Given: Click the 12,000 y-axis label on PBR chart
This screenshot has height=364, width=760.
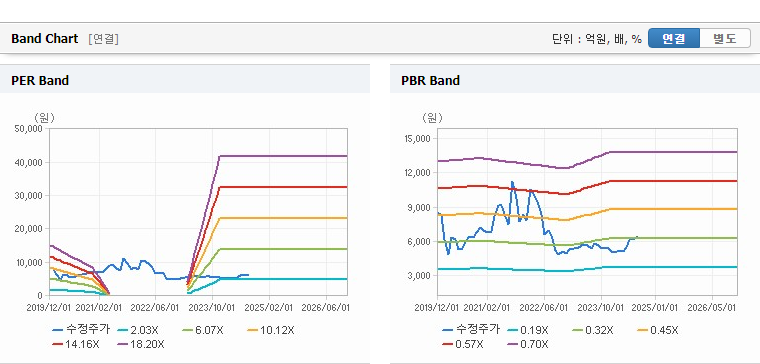Looking at the screenshot, I should point(417,173).
